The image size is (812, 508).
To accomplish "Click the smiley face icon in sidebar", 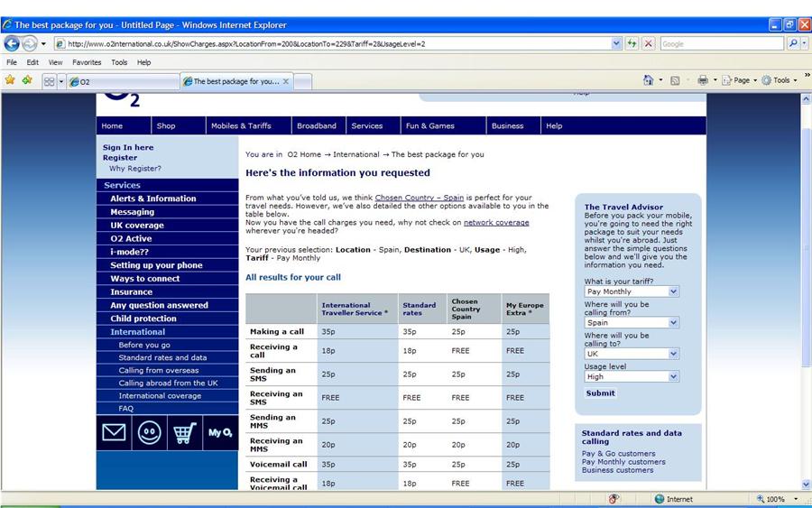I will coord(149,433).
